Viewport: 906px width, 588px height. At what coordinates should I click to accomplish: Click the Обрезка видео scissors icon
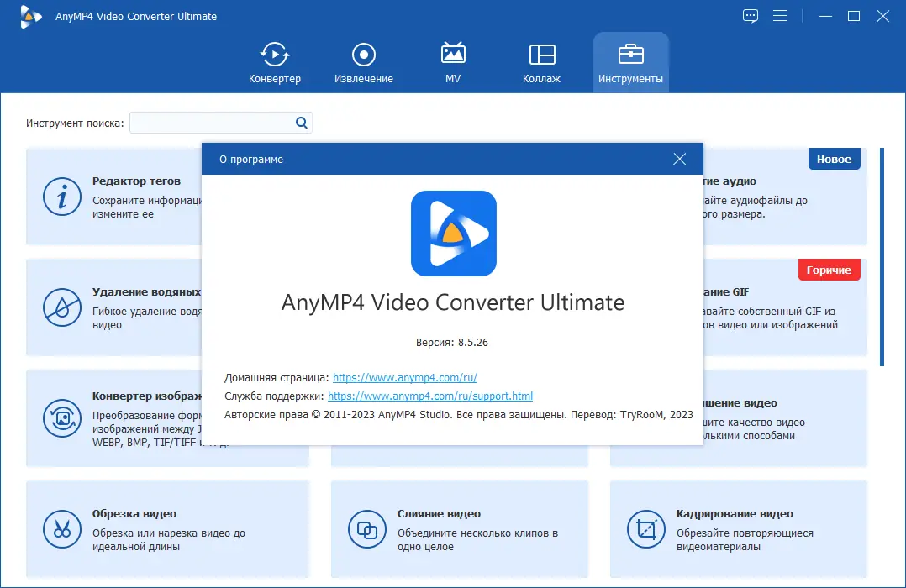[x=62, y=529]
